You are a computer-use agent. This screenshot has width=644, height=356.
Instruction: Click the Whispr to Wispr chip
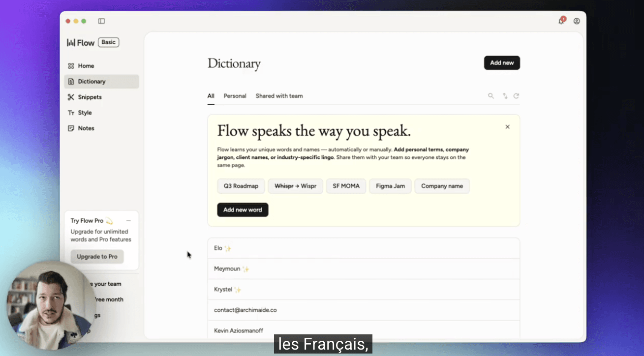(x=295, y=186)
